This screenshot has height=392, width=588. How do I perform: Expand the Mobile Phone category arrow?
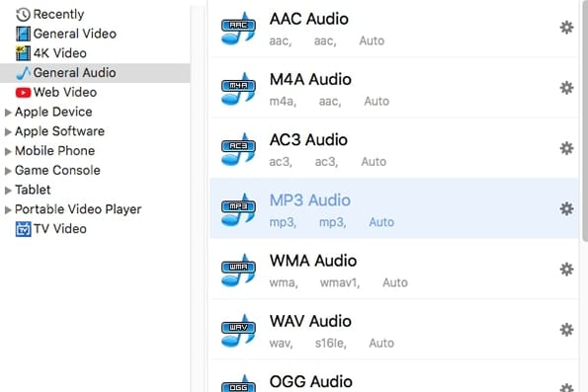pyautogui.click(x=8, y=151)
